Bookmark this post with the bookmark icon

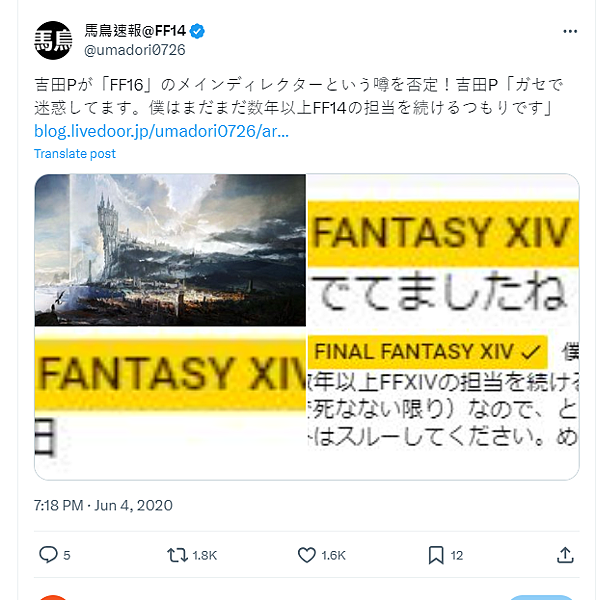click(436, 555)
